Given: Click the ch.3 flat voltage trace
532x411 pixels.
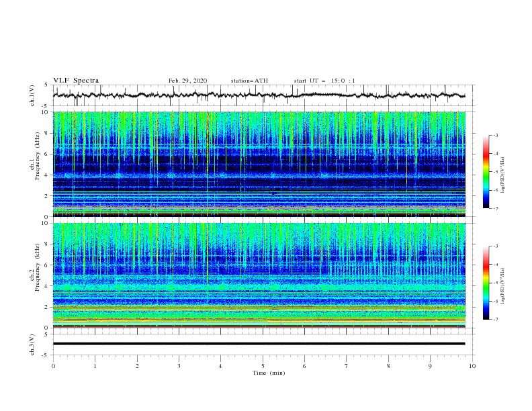Looking at the screenshot, I should 259,344.
